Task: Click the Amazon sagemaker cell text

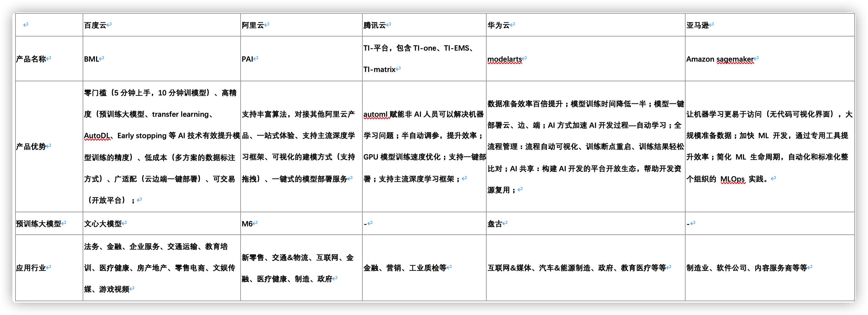Action: pyautogui.click(x=720, y=59)
